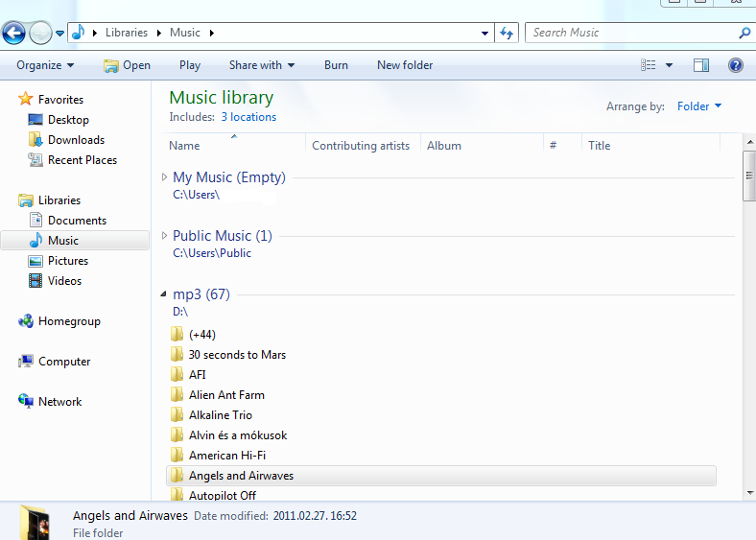The height and width of the screenshot is (540, 756).
Task: Click the Forward navigation arrow
Action: pyautogui.click(x=40, y=34)
